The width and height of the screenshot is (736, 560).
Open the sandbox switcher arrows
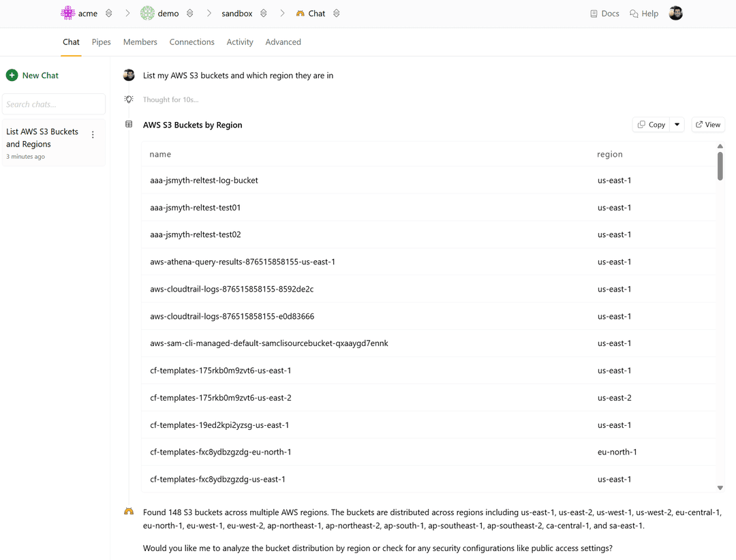(x=263, y=13)
